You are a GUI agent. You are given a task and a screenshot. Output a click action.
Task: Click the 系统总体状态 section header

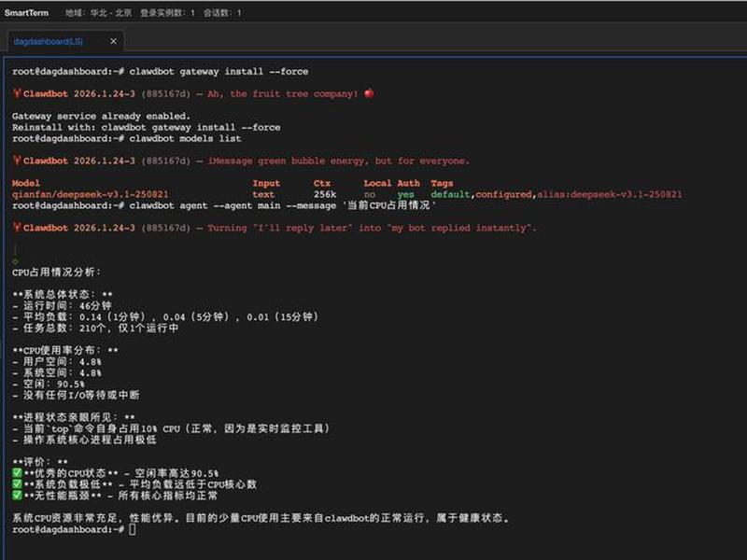63,294
